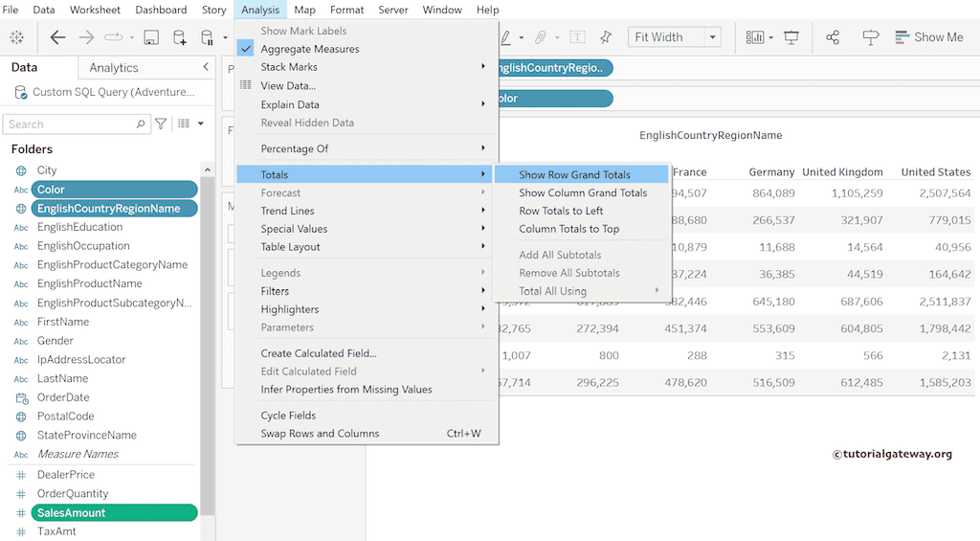980x541 pixels.
Task: Switch to the Analytics tab
Action: [x=114, y=68]
